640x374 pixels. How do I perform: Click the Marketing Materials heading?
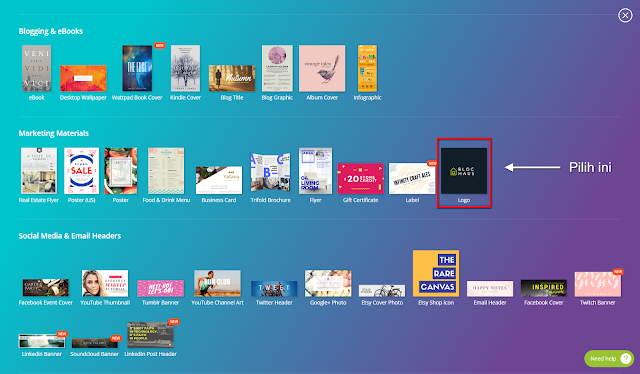[53, 133]
